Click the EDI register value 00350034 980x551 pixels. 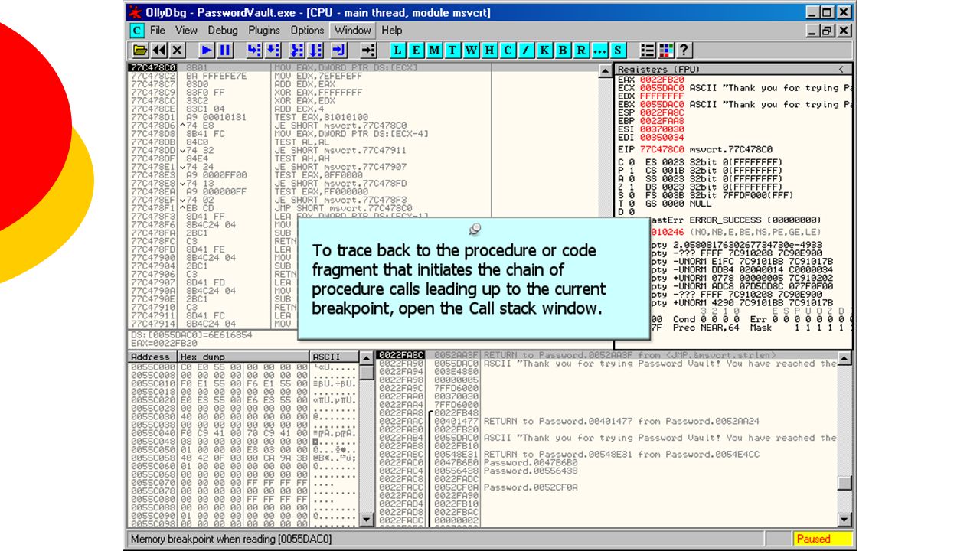661,138
